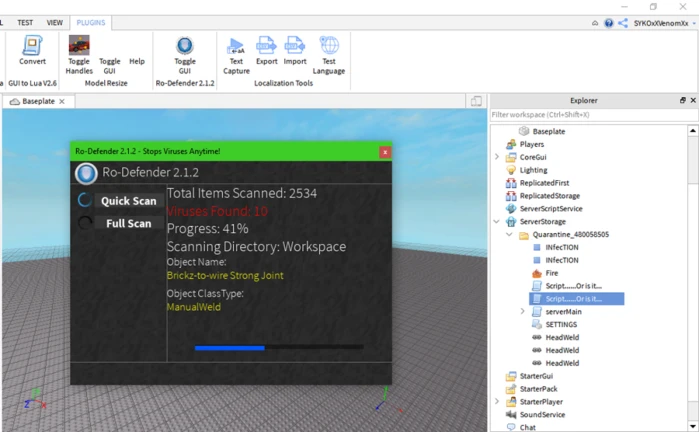The width and height of the screenshot is (699, 432).
Task: Expand the serverMain item arrow
Action: [523, 312]
